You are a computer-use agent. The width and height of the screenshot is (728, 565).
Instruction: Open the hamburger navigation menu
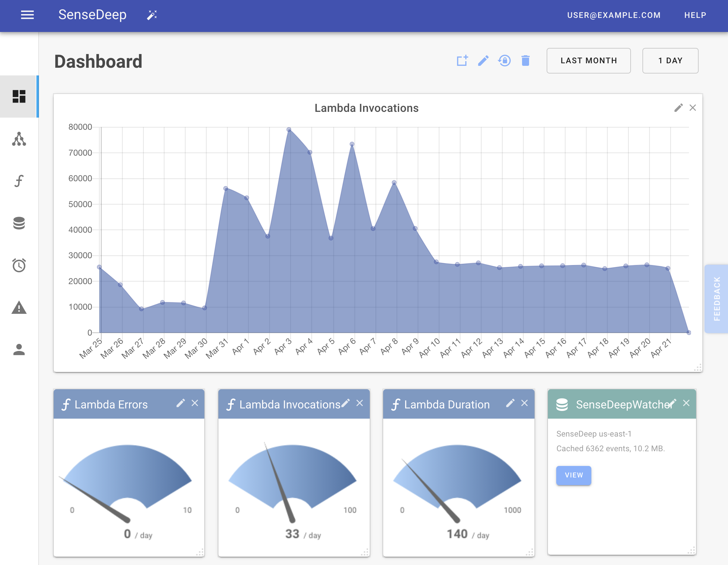[x=27, y=15]
